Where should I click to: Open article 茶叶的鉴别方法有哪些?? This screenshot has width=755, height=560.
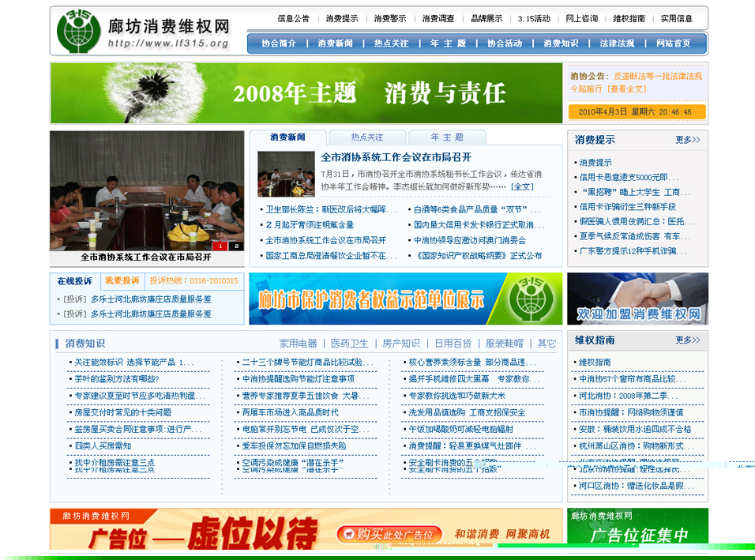coord(117,379)
